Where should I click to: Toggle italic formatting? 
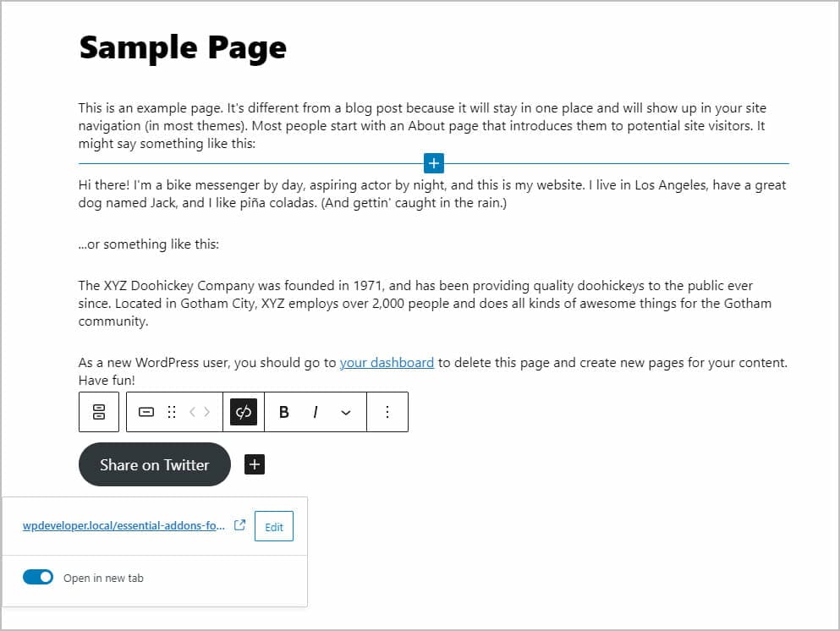pos(316,412)
